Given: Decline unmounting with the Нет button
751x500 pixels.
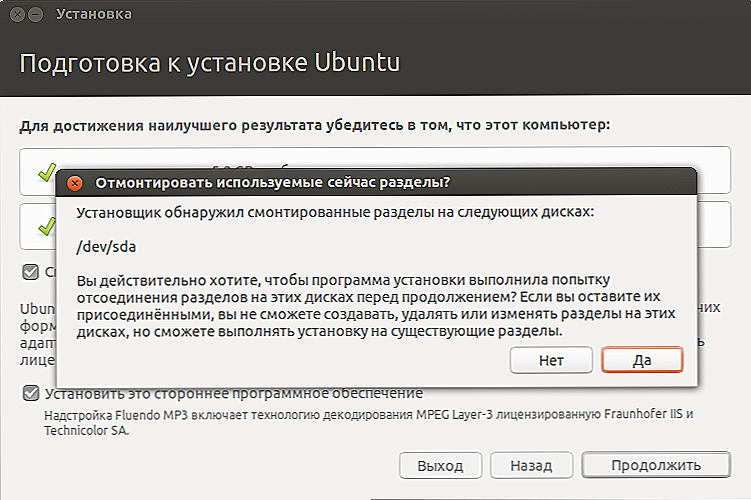Looking at the screenshot, I should tap(551, 360).
